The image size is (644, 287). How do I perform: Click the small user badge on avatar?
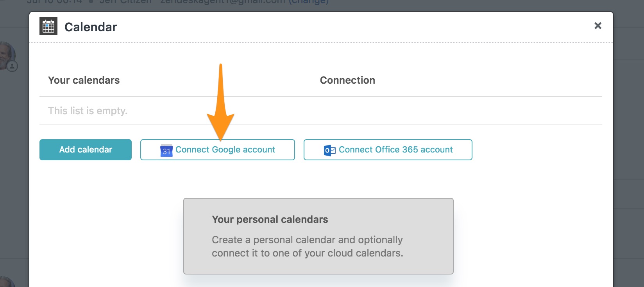[13, 66]
